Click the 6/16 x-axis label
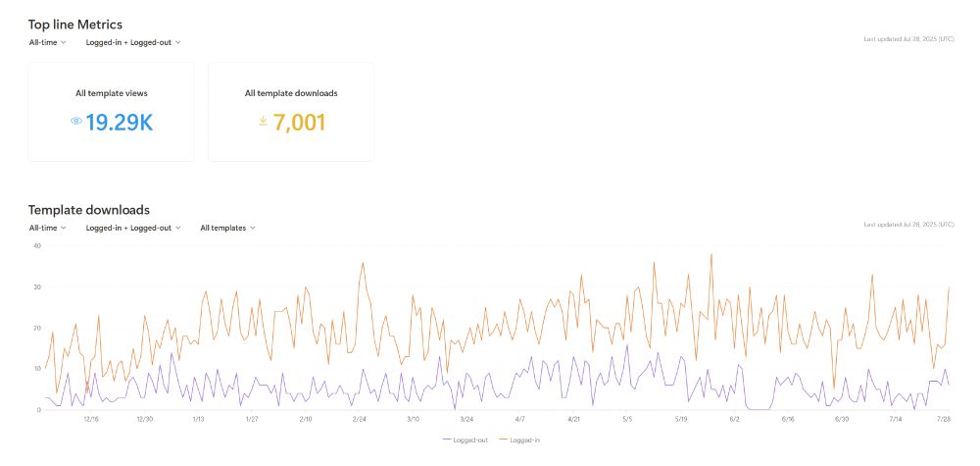 [x=788, y=419]
